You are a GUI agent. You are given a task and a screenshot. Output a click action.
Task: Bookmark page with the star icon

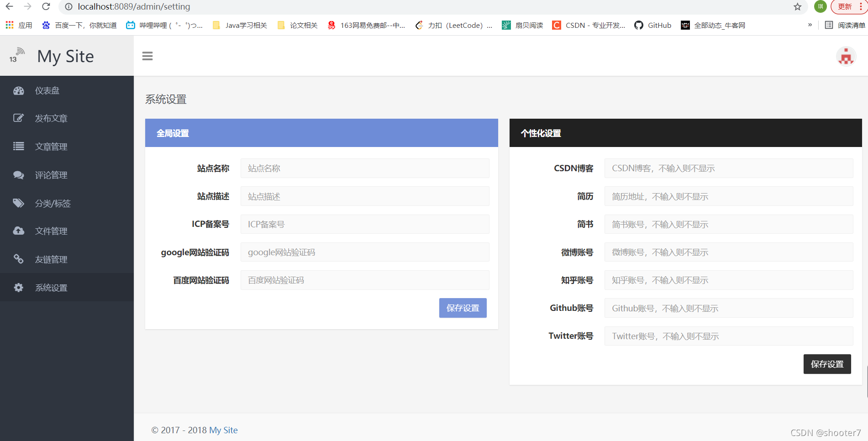[x=797, y=7]
